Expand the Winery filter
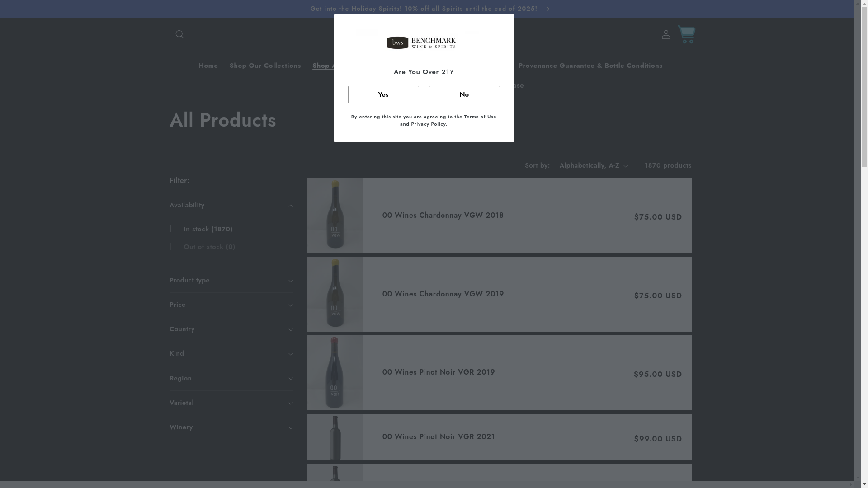 231,427
